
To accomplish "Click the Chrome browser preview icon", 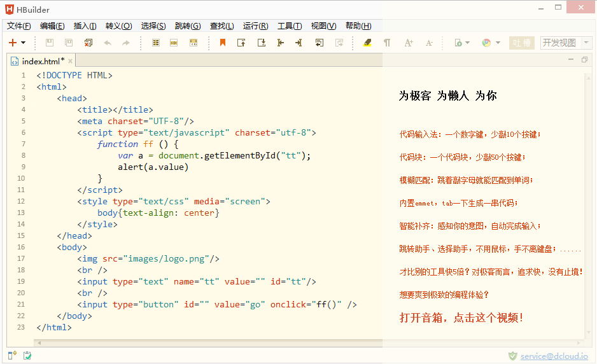I will (486, 43).
